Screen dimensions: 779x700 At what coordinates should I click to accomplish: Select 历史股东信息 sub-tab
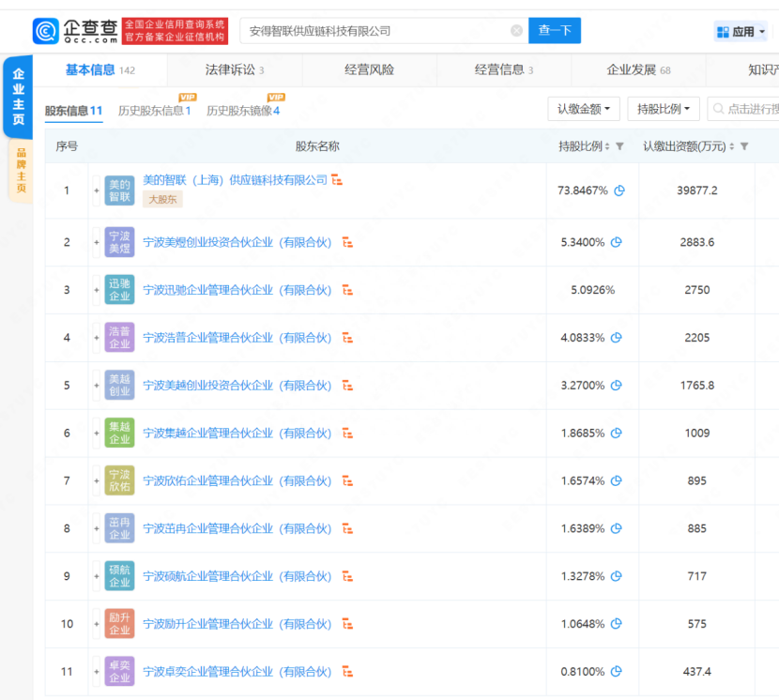pos(155,111)
